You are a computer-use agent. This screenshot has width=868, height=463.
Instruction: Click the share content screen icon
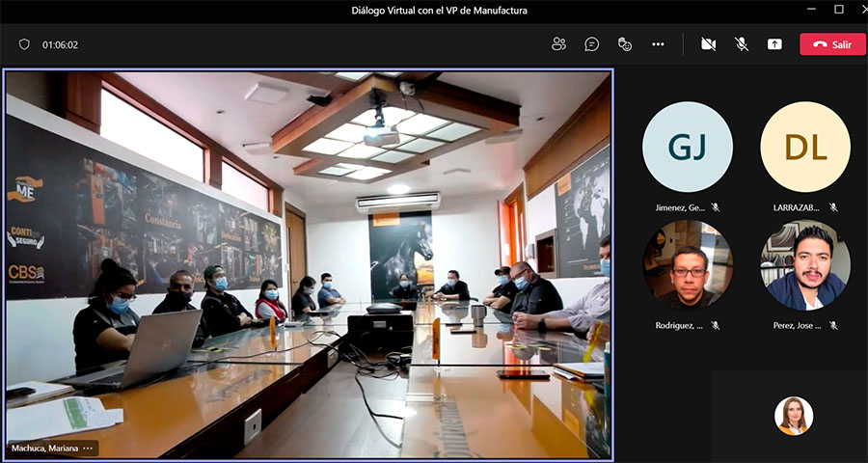pyautogui.click(x=774, y=44)
